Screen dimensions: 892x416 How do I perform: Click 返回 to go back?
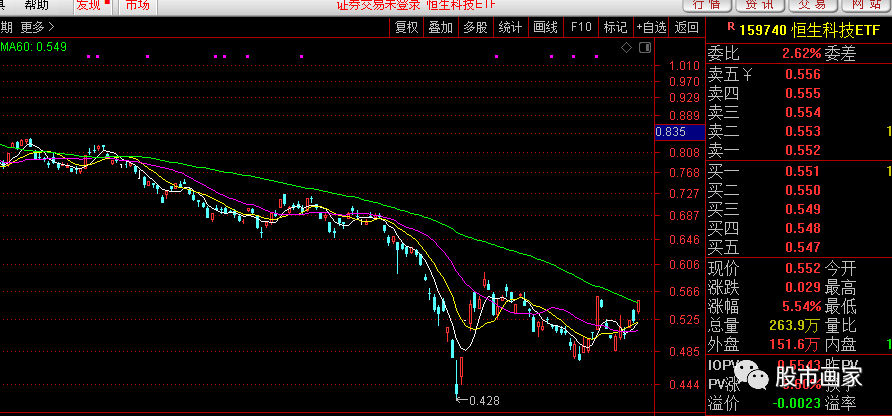pos(687,27)
